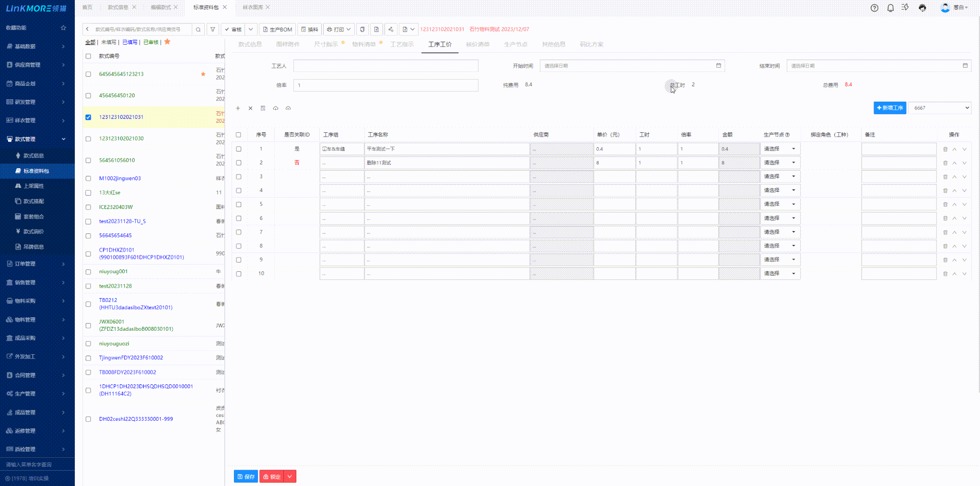Viewport: 980px width, 486px height.
Task: Click the 保存 save button
Action: (x=246, y=476)
